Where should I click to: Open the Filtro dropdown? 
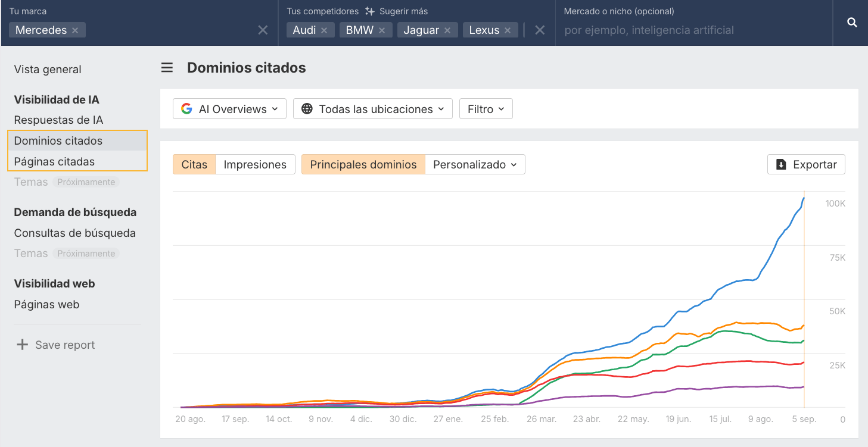pos(486,109)
